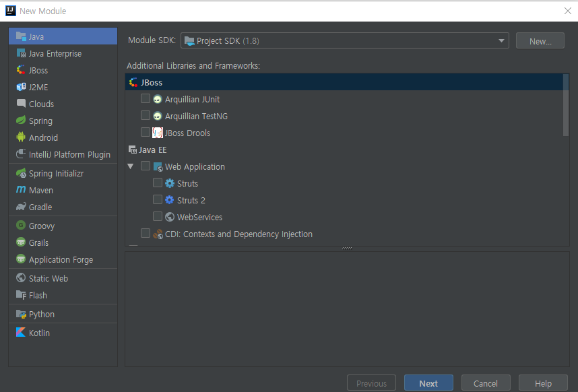Enable the Arquillian TestNG checkbox
The width and height of the screenshot is (578, 392).
[146, 116]
